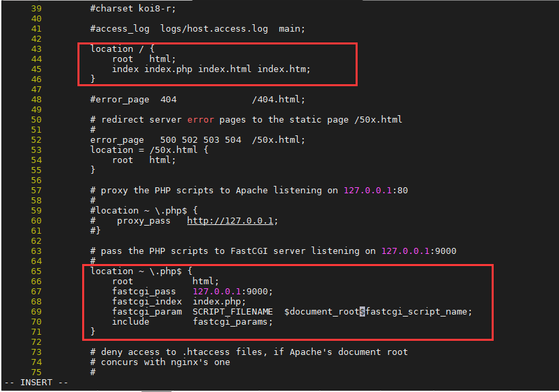The height and width of the screenshot is (392, 559).
Task: Click the http://127.0.0.1 link on line 60
Action: click(x=230, y=221)
